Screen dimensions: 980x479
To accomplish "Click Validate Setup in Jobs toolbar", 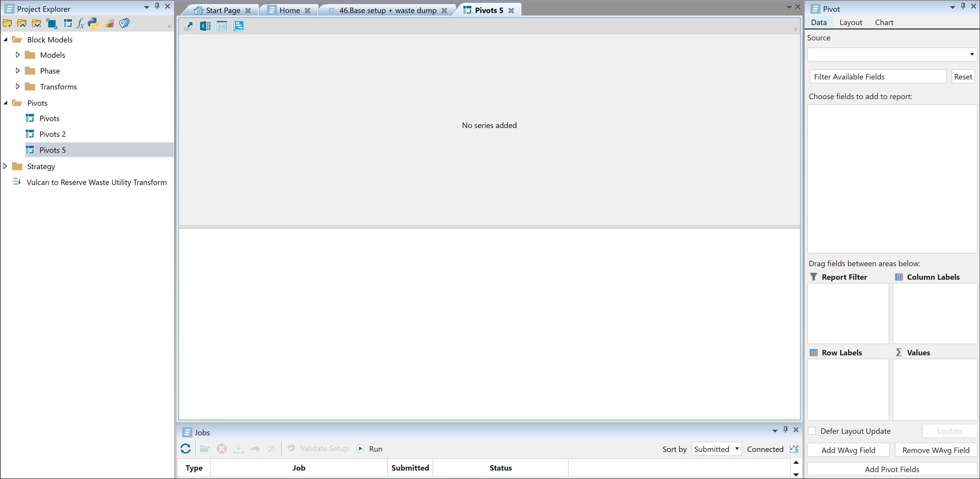I will tap(318, 449).
